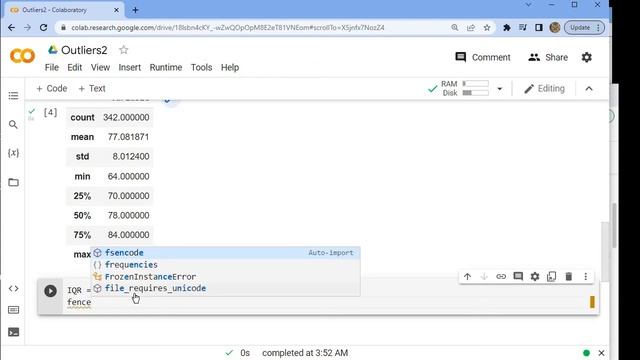Image resolution: width=640 pixels, height=360 pixels.
Task: Open the File menu
Action: [52, 68]
